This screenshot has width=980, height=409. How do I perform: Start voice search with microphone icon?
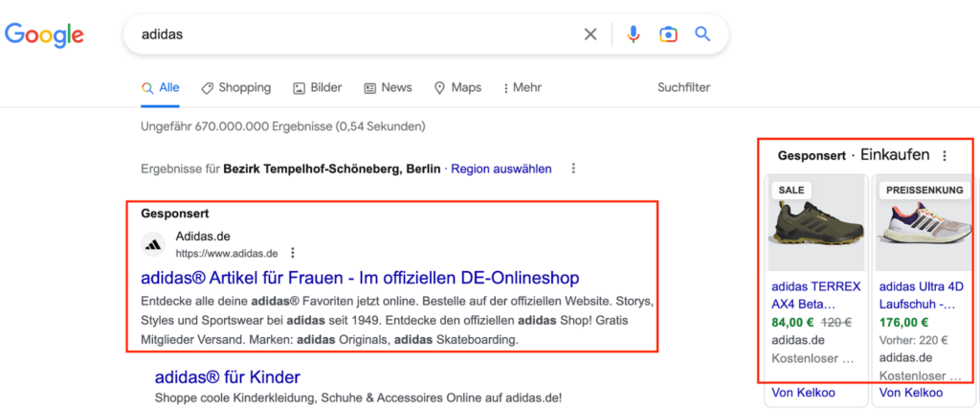pyautogui.click(x=634, y=34)
